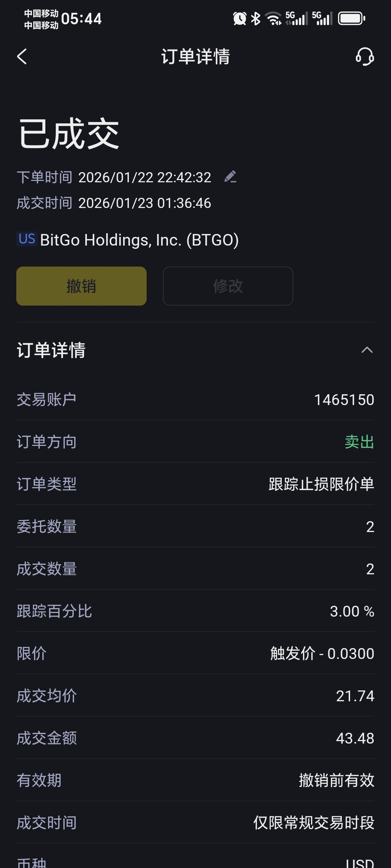
Task: Tap the 撤销前有效 validity value
Action: click(x=336, y=780)
